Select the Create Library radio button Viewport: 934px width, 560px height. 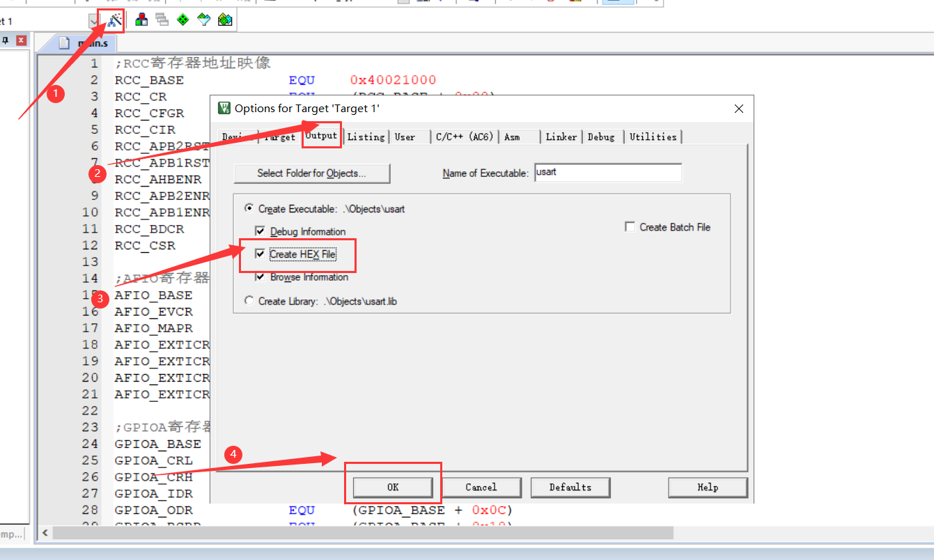(249, 301)
